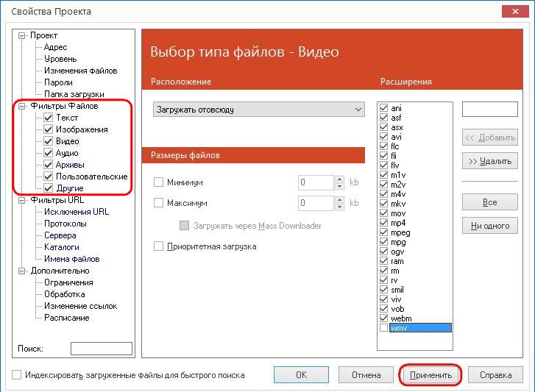
Task: Collapse the Дополнительно tree node
Action: (x=22, y=271)
